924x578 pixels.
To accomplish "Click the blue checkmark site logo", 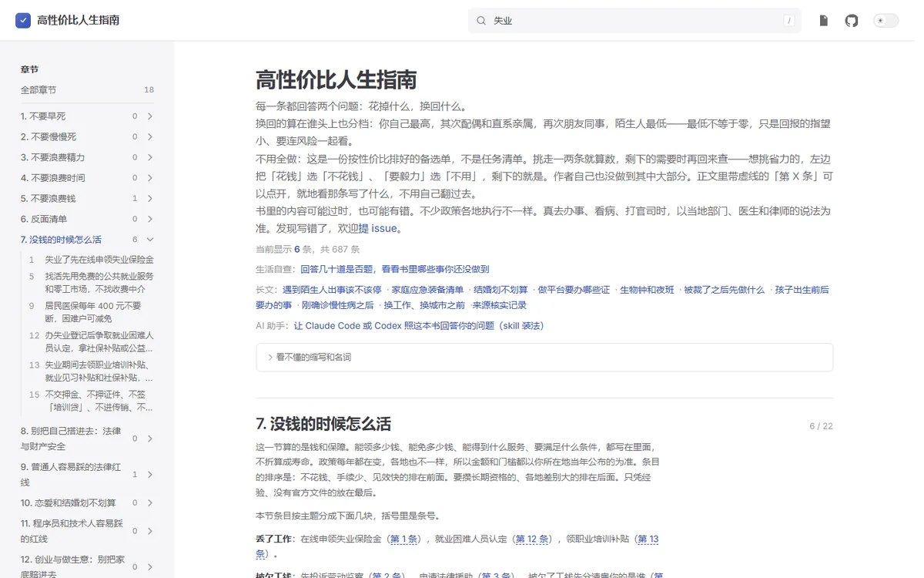I will (x=23, y=20).
